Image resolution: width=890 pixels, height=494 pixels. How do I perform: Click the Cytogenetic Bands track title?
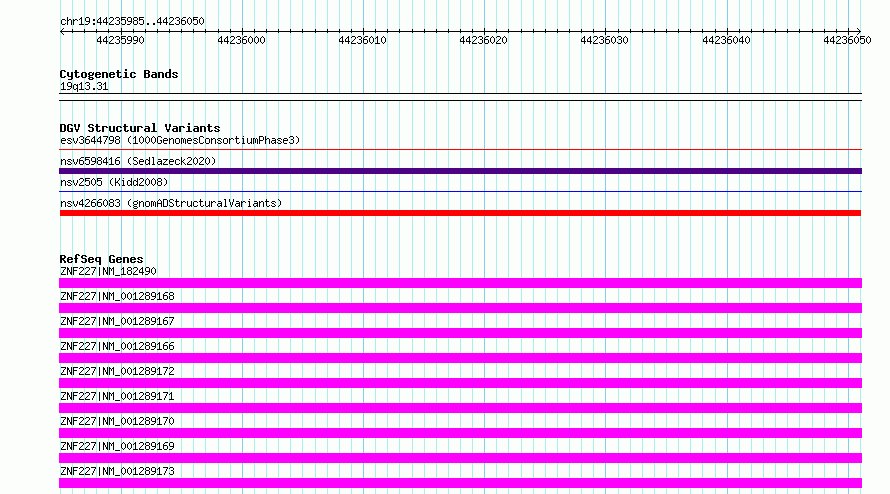[x=119, y=74]
